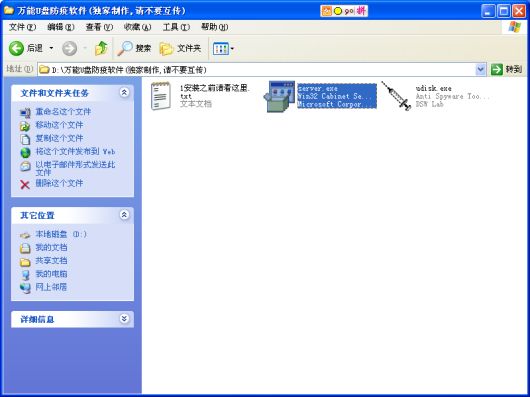This screenshot has height=397, width=530.
Task: Select the text document notepad icon
Action: (161, 96)
